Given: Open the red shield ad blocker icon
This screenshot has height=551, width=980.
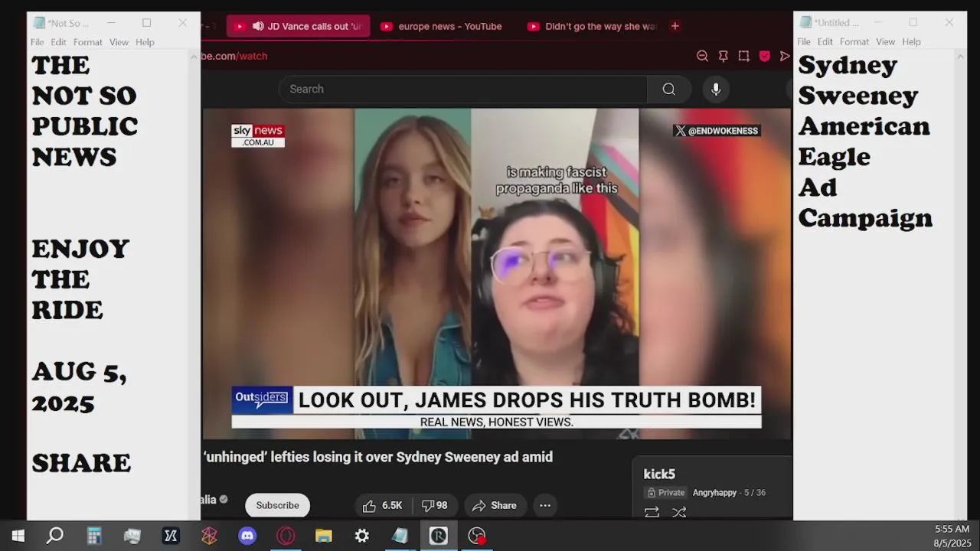Looking at the screenshot, I should [x=764, y=56].
